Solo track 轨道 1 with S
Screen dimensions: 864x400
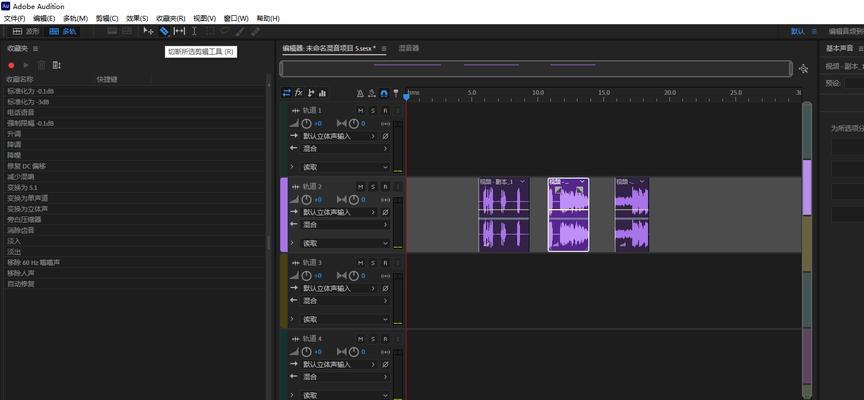[x=373, y=111]
